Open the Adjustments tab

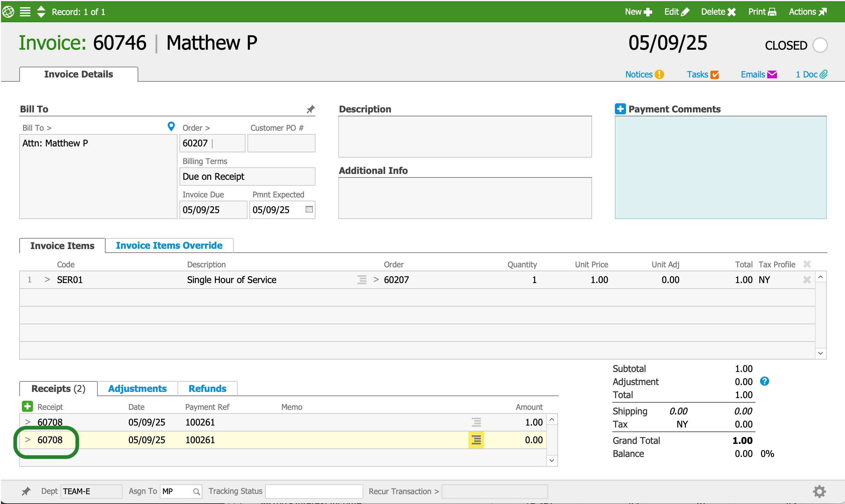point(137,388)
